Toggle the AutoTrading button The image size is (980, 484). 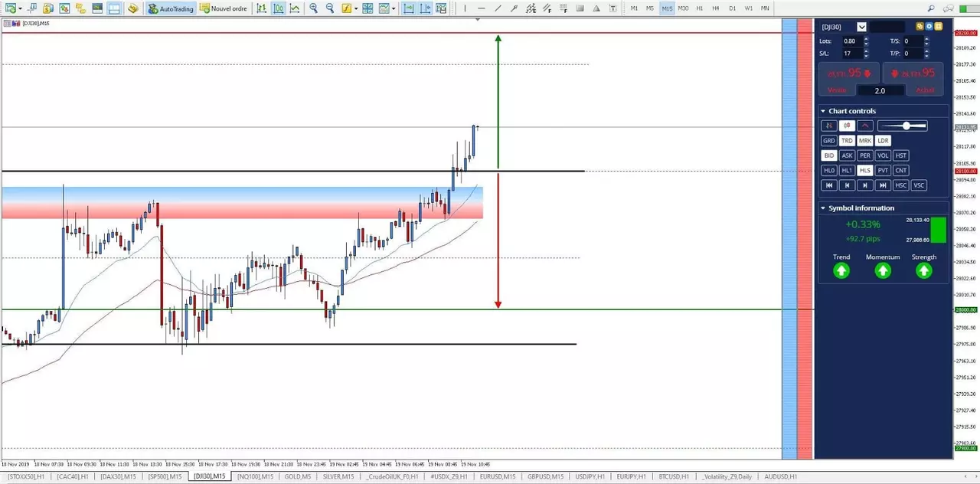pos(170,8)
